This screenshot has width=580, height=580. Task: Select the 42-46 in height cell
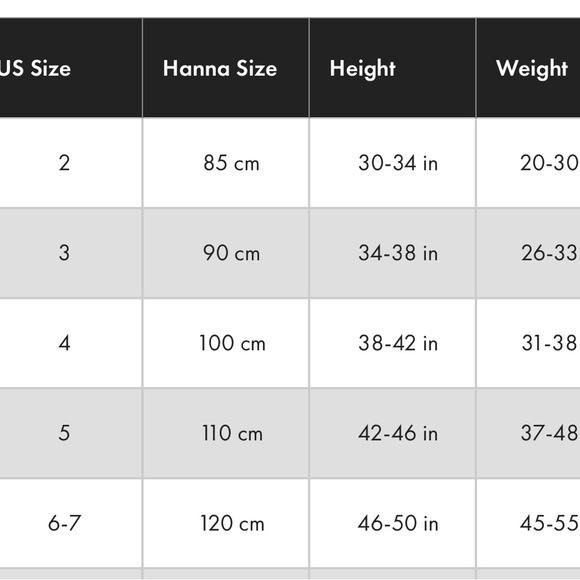click(x=392, y=433)
